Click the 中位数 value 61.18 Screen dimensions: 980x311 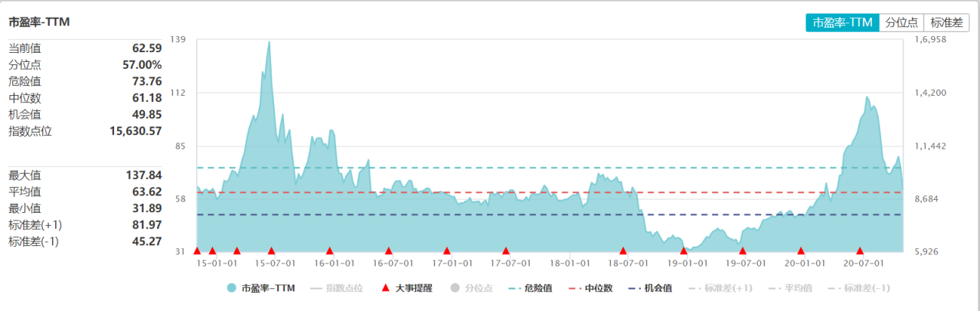[x=147, y=98]
